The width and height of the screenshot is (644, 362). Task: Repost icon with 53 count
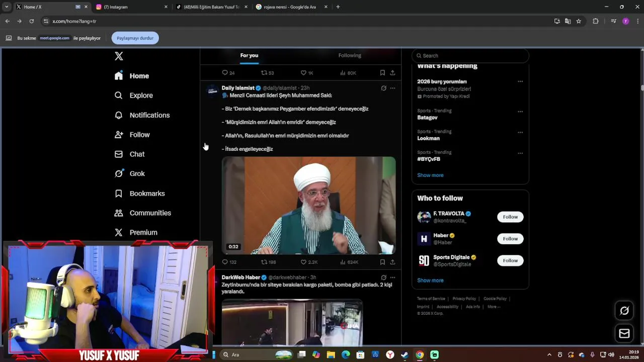(264, 73)
